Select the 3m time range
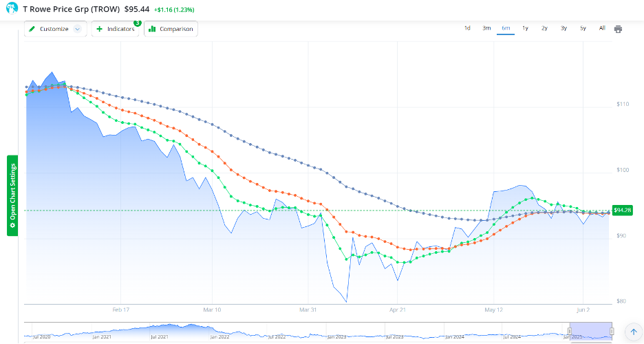 pos(486,28)
